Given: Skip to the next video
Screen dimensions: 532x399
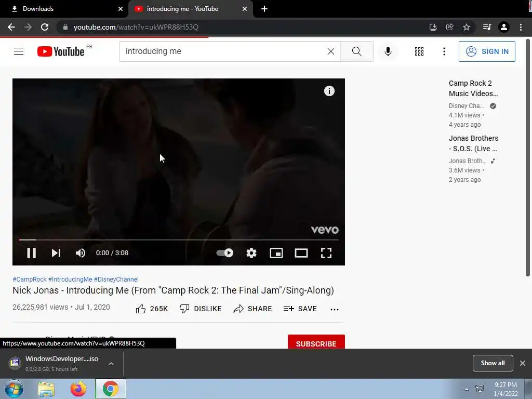Looking at the screenshot, I should tap(56, 253).
